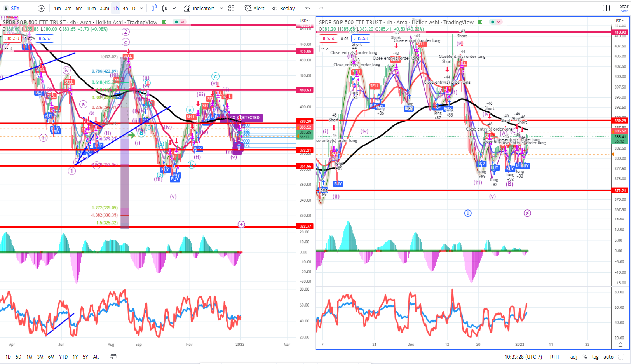The height and width of the screenshot is (364, 631).
Task: Open the Indicators dialog
Action: pos(199,8)
